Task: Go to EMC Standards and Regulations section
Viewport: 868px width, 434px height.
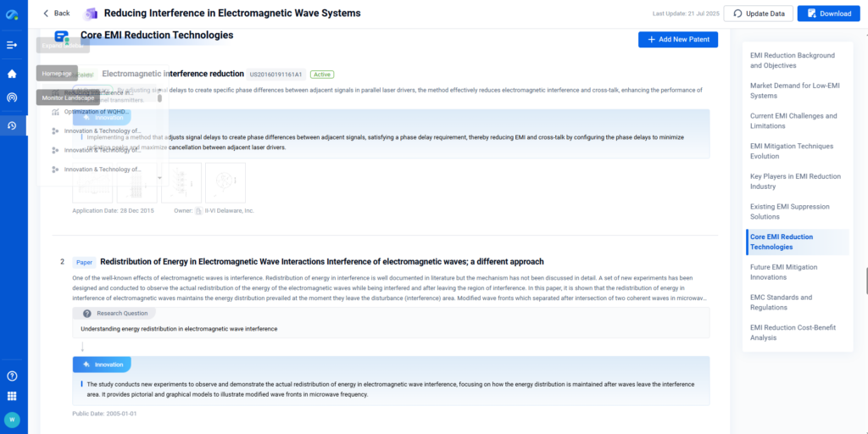Action: coord(781,303)
